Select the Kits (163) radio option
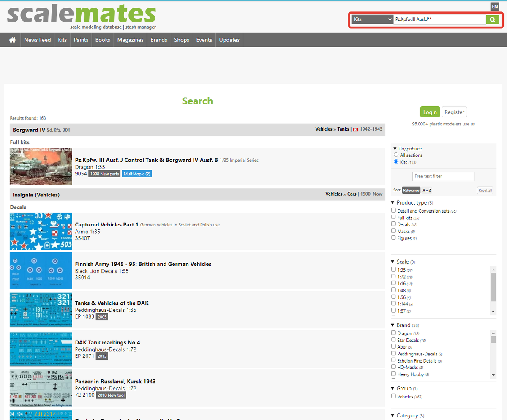Screen dimensions: 507x420 click(396, 162)
